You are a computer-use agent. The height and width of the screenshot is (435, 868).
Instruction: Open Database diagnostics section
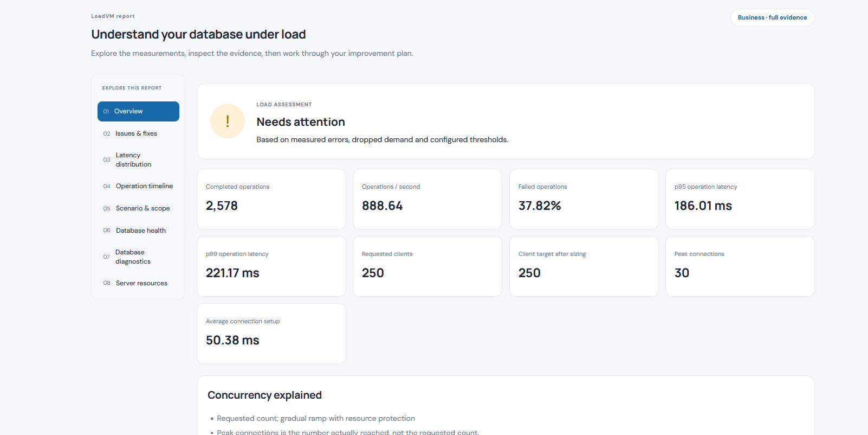138,257
